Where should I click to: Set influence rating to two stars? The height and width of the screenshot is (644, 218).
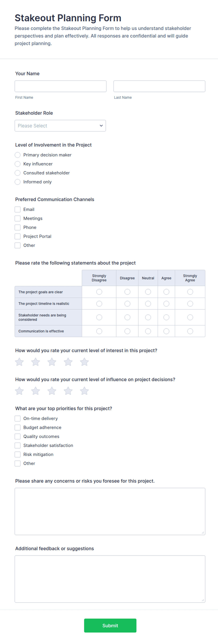[x=36, y=391]
